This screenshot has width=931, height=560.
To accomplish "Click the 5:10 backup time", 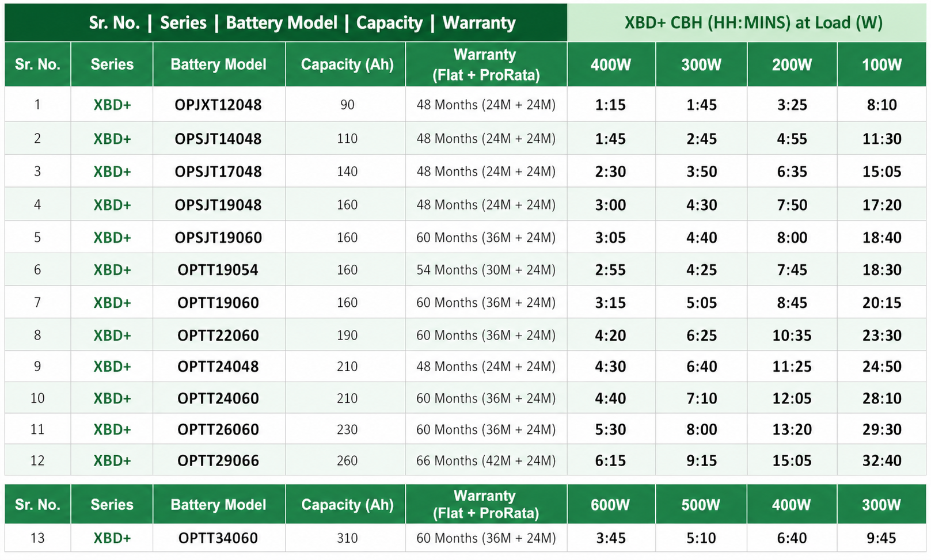I will pyautogui.click(x=701, y=538).
